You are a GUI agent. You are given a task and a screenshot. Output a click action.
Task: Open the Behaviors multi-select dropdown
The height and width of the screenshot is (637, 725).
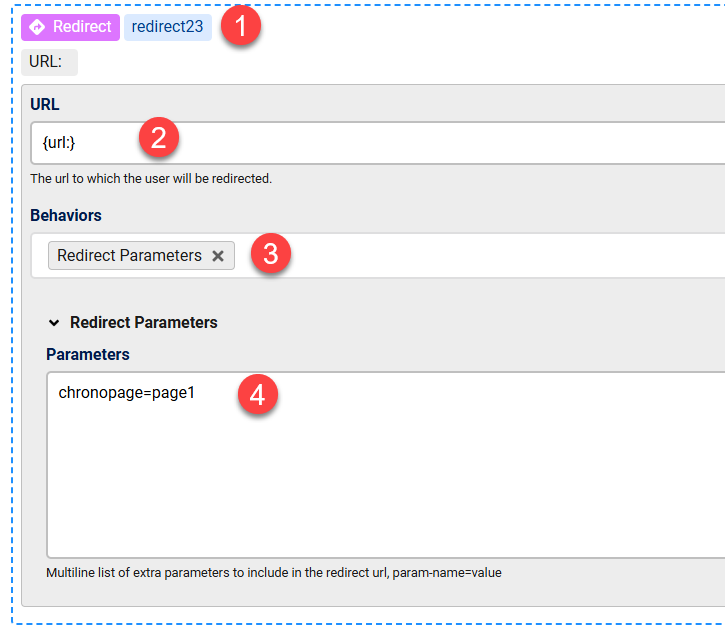tap(480, 256)
